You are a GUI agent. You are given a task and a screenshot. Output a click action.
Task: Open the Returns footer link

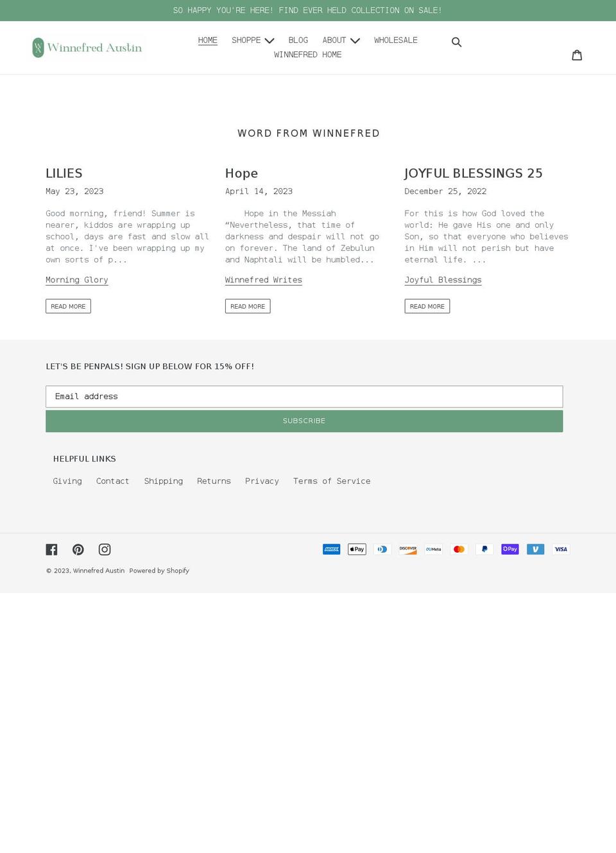coord(214,481)
